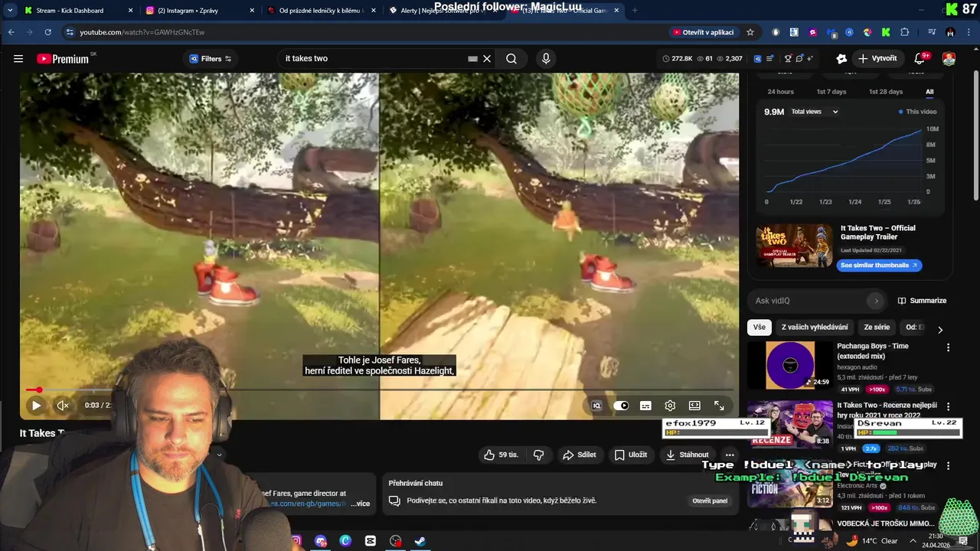Open the vidIQ sparkle AI icon in header

coord(809,58)
